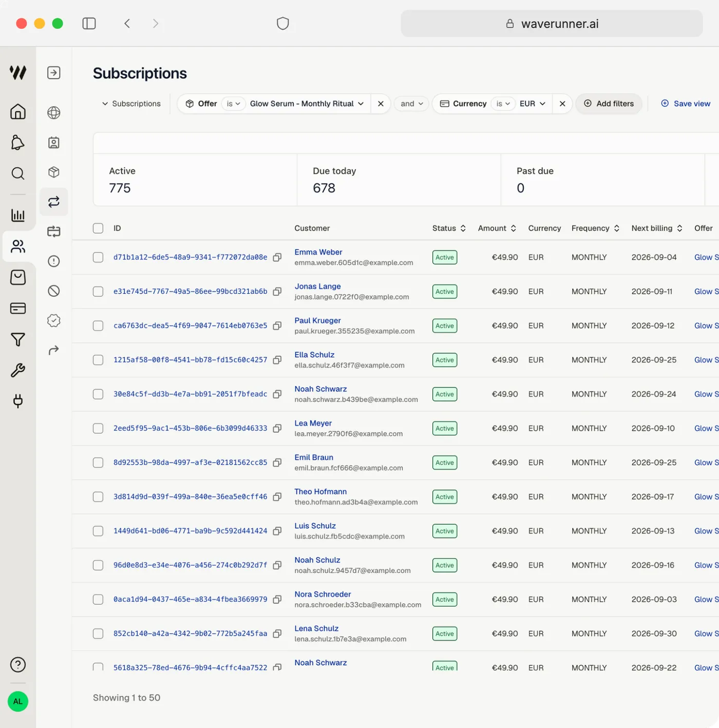Image resolution: width=719 pixels, height=728 pixels.
Task: Sort by the Next billing column
Action: point(657,228)
